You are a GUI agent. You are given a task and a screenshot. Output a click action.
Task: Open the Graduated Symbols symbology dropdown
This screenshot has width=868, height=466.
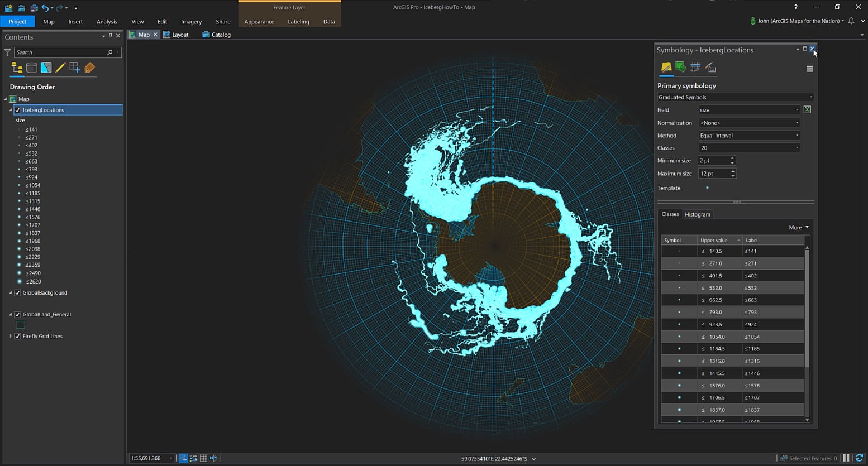pos(735,97)
